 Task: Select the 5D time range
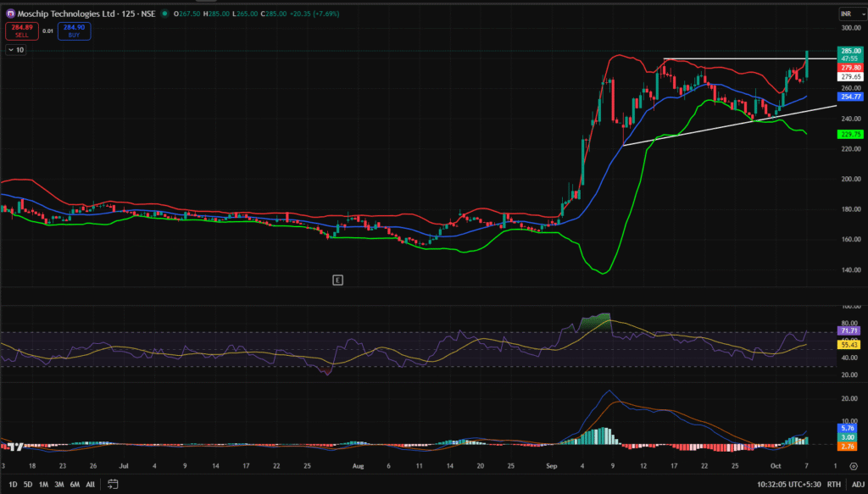click(28, 484)
